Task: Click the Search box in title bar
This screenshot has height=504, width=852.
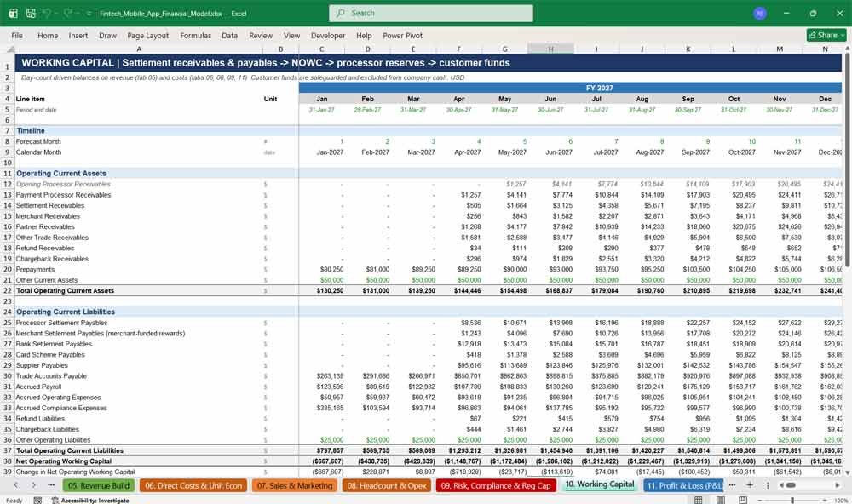Action: click(431, 13)
